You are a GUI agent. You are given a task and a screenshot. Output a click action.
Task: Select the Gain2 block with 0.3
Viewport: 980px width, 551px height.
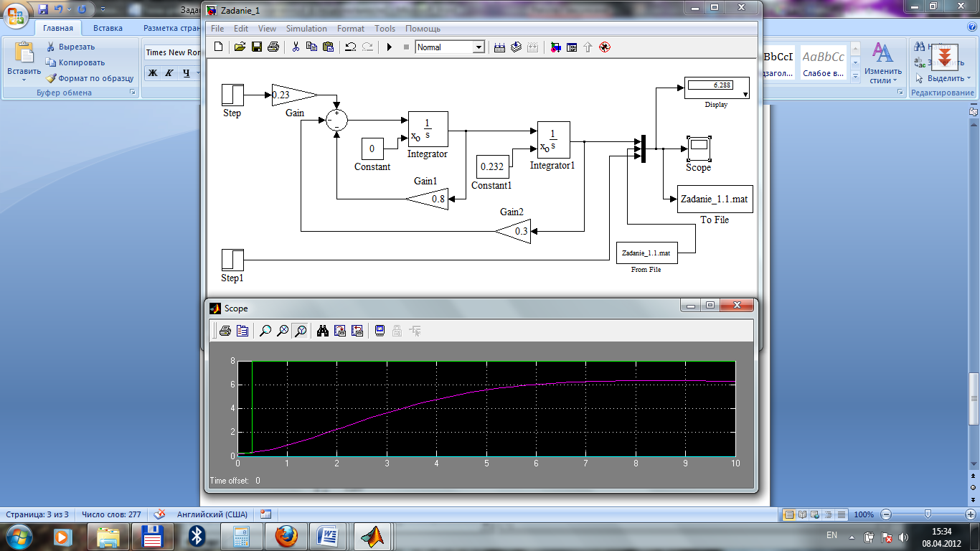pyautogui.click(x=513, y=231)
